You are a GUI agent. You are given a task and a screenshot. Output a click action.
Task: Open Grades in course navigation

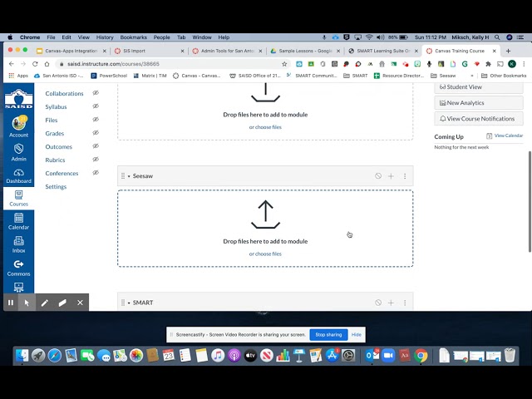pos(55,133)
